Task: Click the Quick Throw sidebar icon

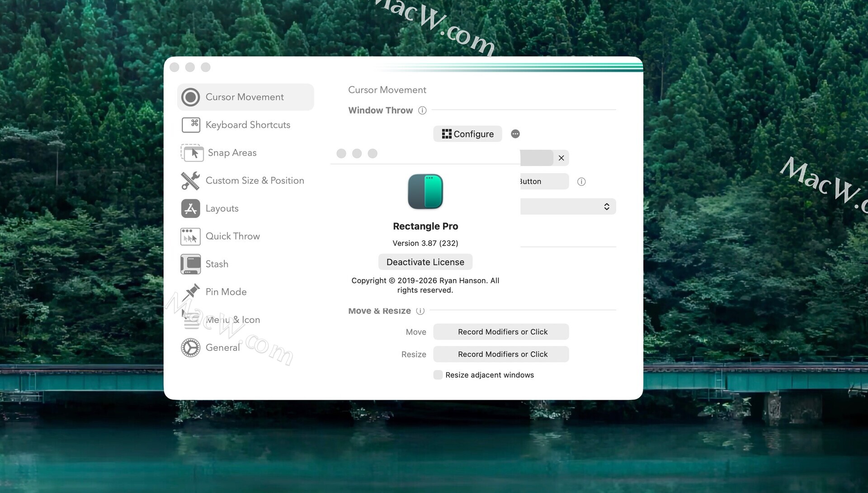Action: pos(190,237)
